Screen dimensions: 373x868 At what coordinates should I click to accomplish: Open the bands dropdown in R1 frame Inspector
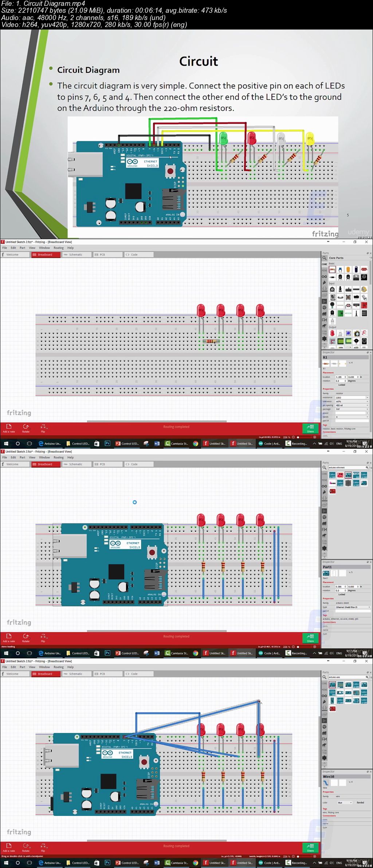tap(352, 417)
